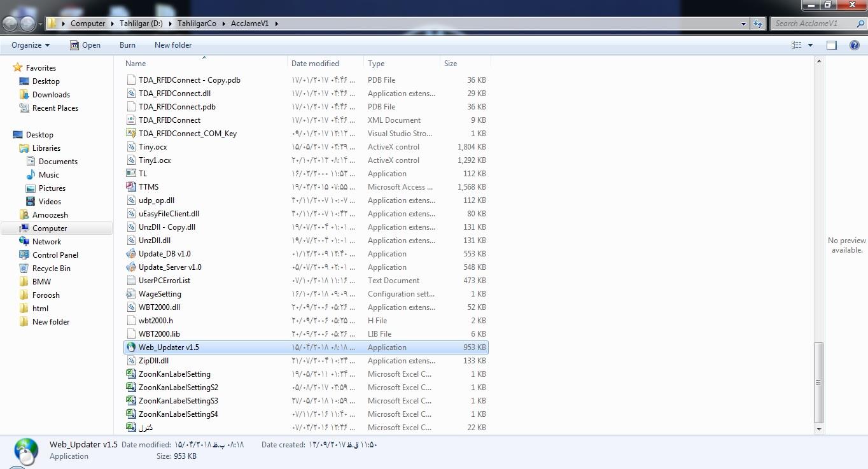
Task: Toggle the preview pane icon
Action: click(x=831, y=45)
